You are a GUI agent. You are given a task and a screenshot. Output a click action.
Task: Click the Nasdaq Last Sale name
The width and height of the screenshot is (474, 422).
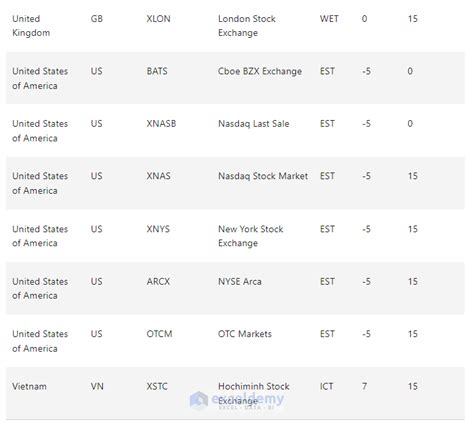(254, 124)
